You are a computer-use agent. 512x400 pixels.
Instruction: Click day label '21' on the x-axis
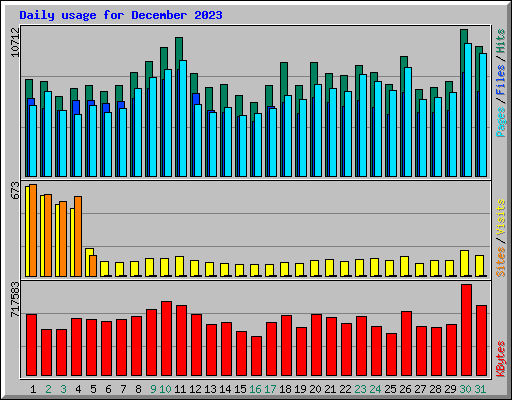pos(330,389)
